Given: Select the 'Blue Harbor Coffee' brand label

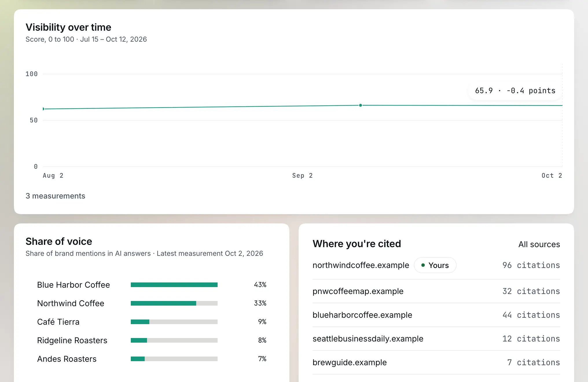Looking at the screenshot, I should 73,285.
